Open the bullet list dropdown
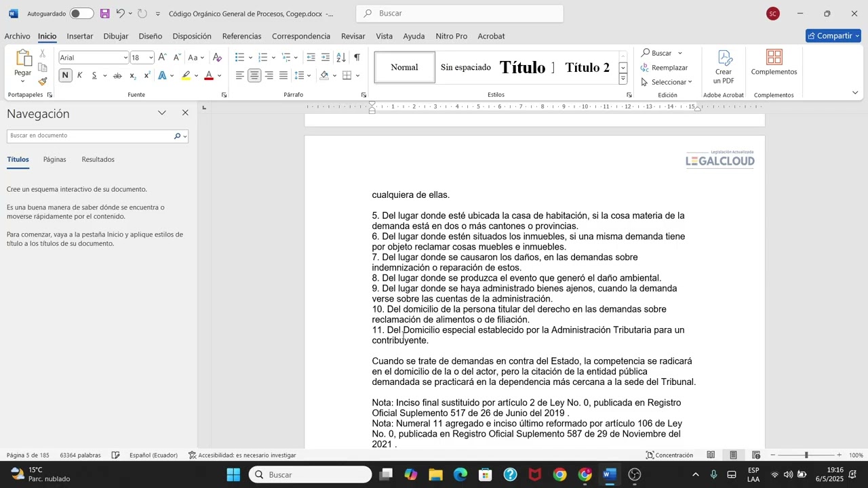The image size is (868, 488). click(x=250, y=58)
